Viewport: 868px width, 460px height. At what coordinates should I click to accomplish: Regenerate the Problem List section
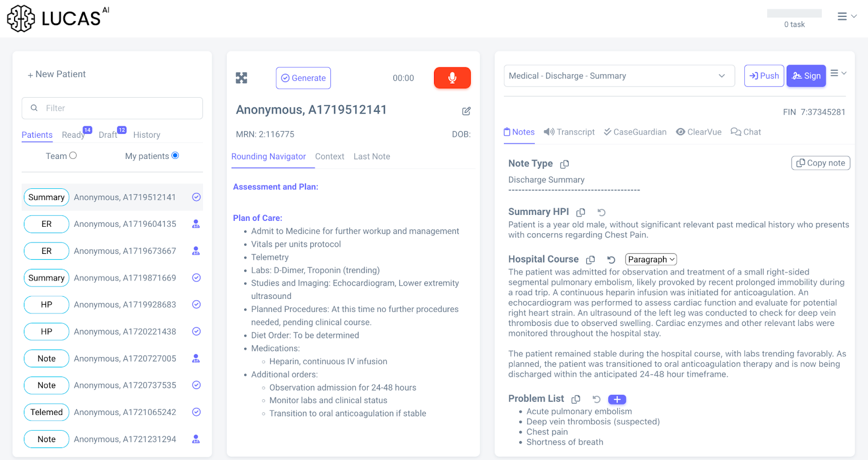[596, 399]
